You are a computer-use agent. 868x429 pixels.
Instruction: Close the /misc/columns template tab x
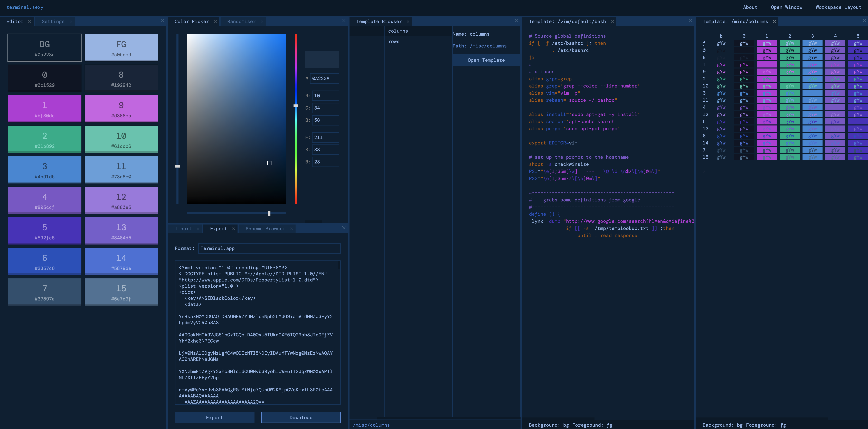(774, 22)
